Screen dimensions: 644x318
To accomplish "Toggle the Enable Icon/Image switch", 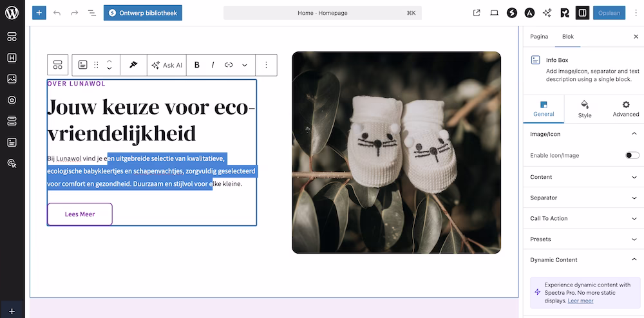I will [632, 155].
